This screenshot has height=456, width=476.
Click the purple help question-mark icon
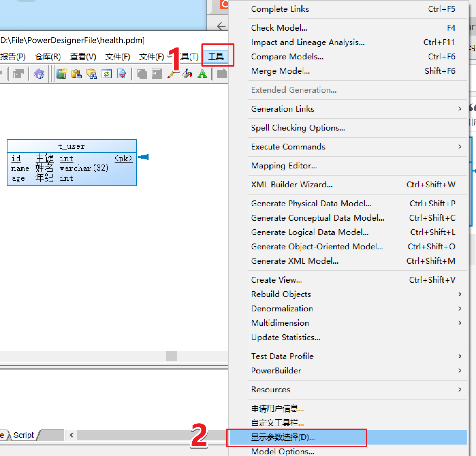39,74
